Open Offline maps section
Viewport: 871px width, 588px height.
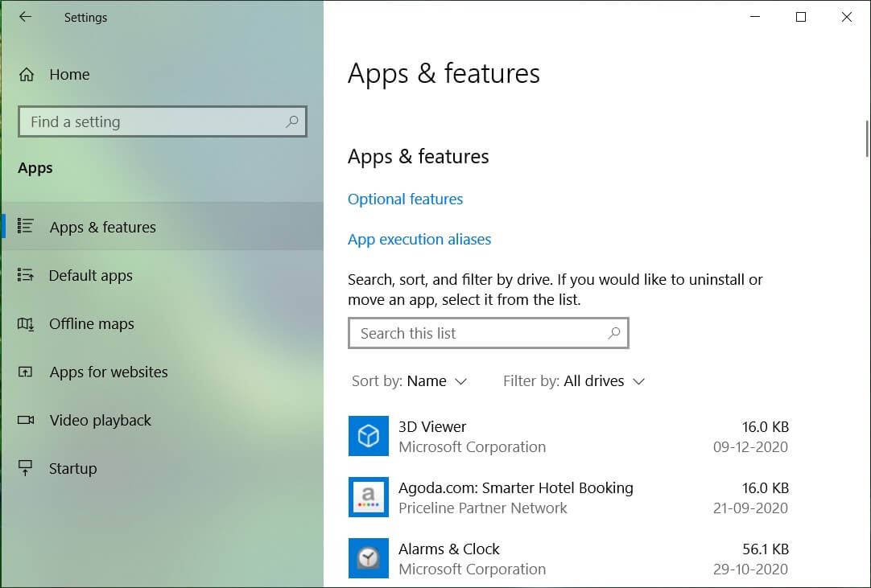pyautogui.click(x=162, y=323)
